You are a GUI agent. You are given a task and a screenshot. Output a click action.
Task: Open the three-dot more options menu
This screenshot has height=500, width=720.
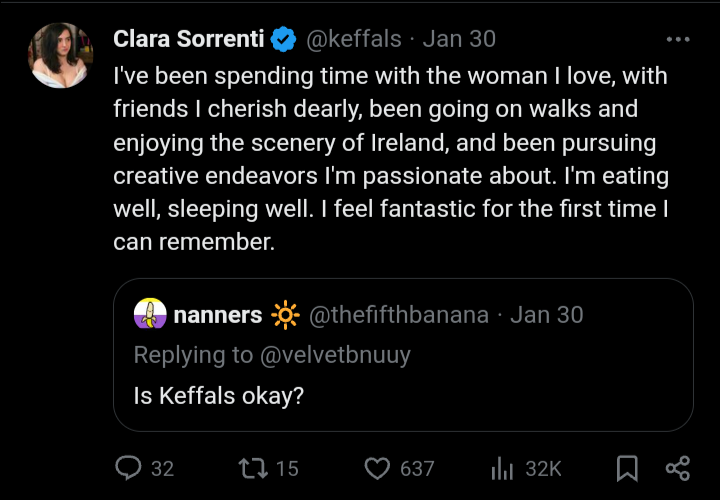pos(677,40)
